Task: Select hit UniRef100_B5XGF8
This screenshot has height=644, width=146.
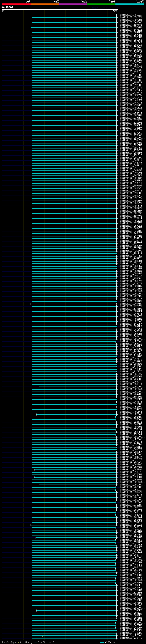Action: coord(131,540)
